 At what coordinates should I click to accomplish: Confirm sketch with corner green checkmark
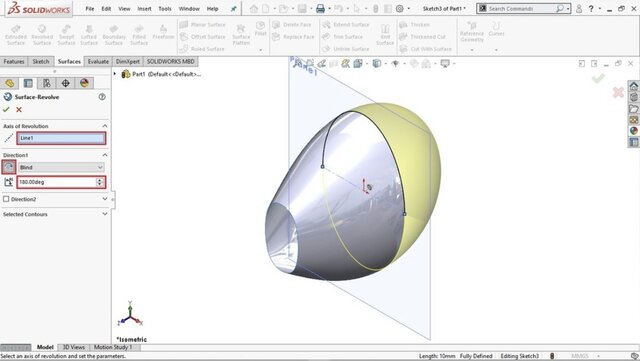598,78
